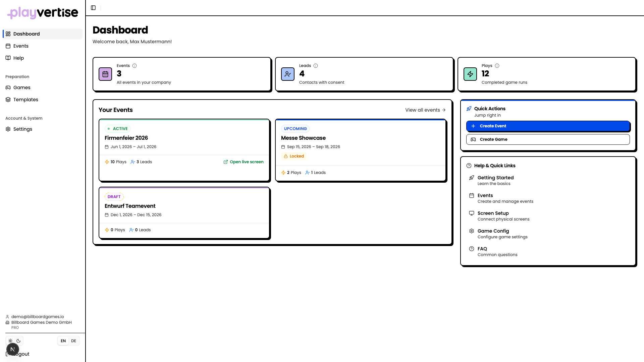Toggle the sidebar panel icon
The width and height of the screenshot is (644, 362).
tap(93, 8)
